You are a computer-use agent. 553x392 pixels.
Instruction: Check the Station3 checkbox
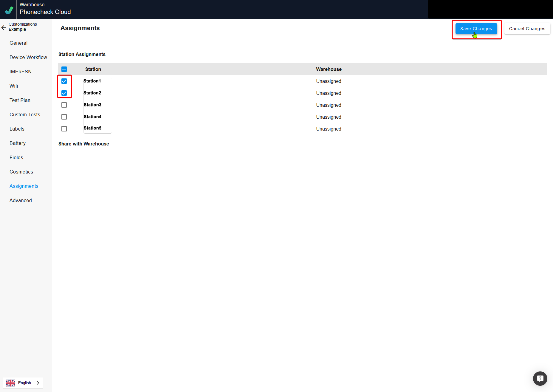64,105
